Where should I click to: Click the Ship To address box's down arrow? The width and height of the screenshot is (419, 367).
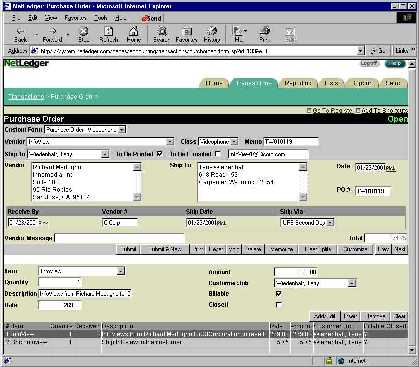click(x=303, y=197)
